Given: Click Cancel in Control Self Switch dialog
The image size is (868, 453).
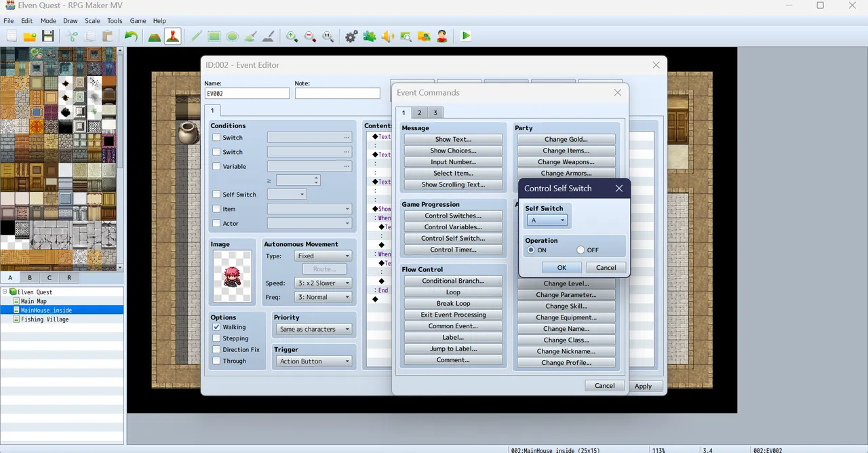Looking at the screenshot, I should 606,267.
